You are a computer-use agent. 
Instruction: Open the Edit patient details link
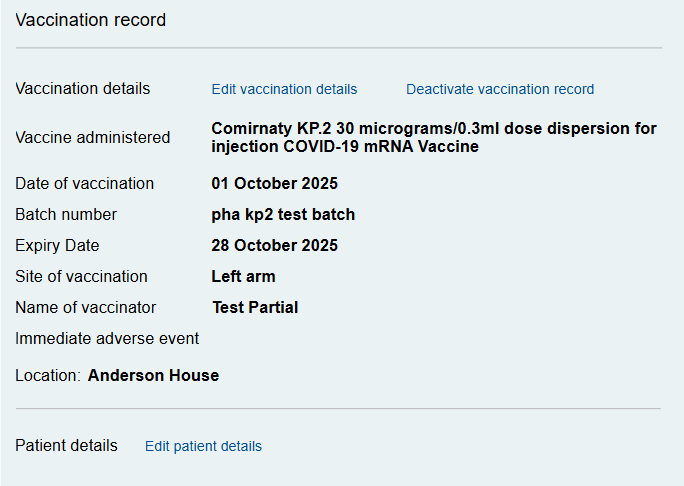[x=203, y=446]
